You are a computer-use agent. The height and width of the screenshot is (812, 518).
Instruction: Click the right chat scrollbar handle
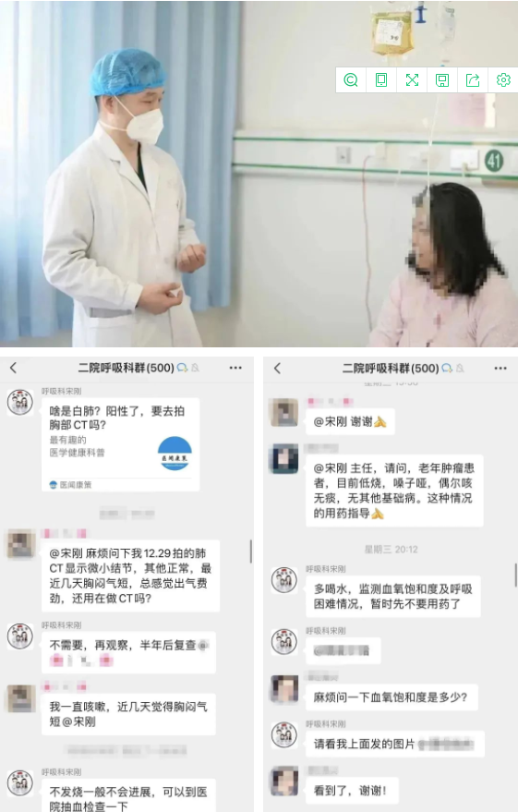(516, 575)
